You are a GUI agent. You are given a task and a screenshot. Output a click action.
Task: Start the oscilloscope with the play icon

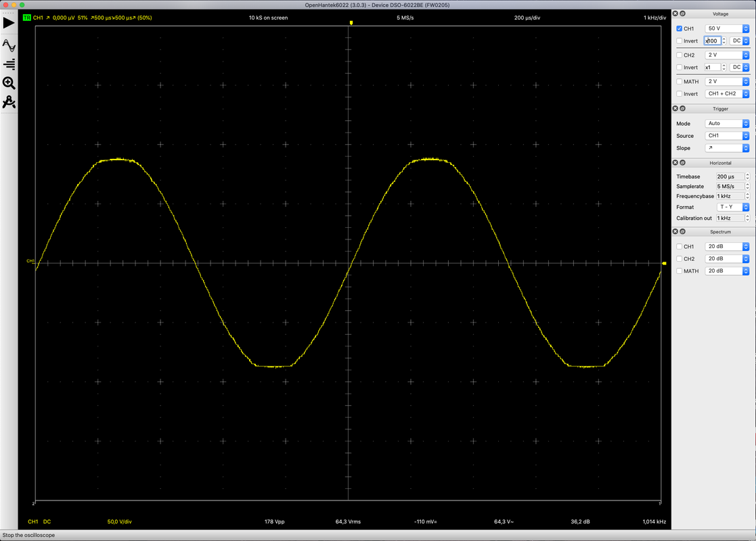9,22
